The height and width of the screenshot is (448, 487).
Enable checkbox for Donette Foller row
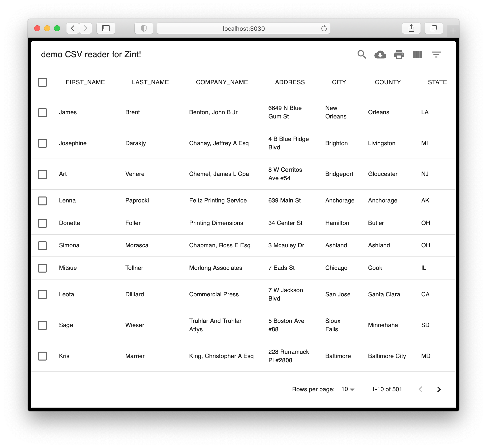42,223
